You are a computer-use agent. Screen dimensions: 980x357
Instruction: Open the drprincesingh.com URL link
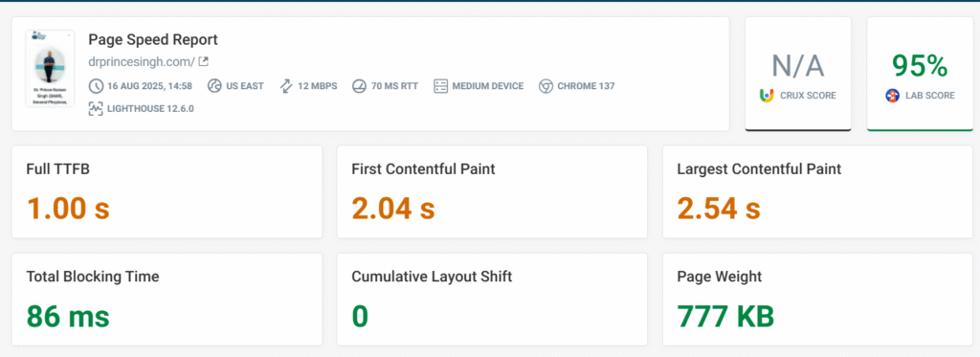coord(142,62)
